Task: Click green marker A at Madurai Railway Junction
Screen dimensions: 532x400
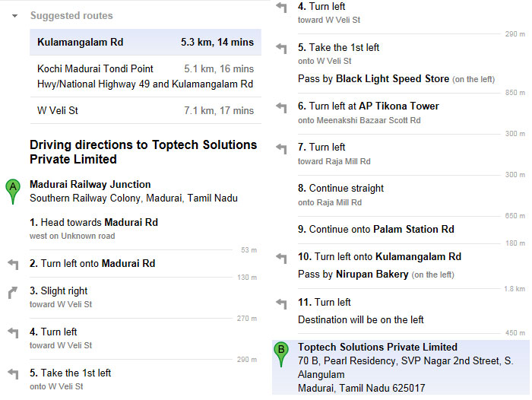Action: pos(12,190)
